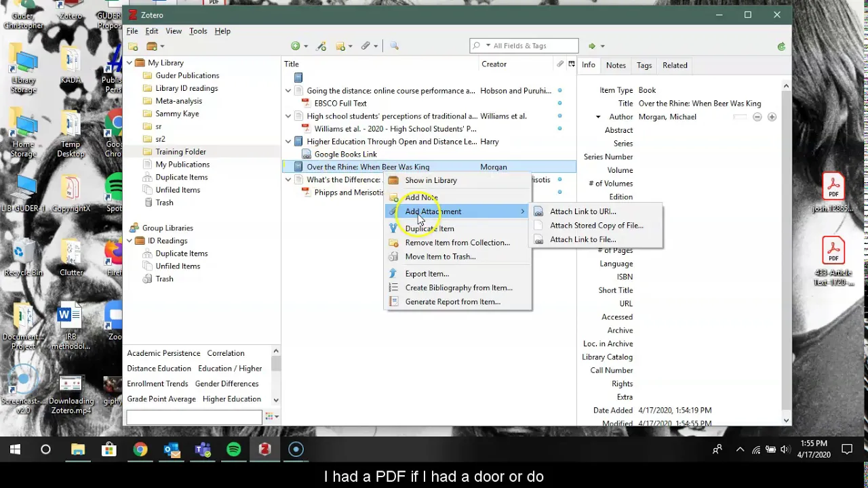This screenshot has height=488, width=868.
Task: Select the Training Folder collection
Action: click(180, 152)
